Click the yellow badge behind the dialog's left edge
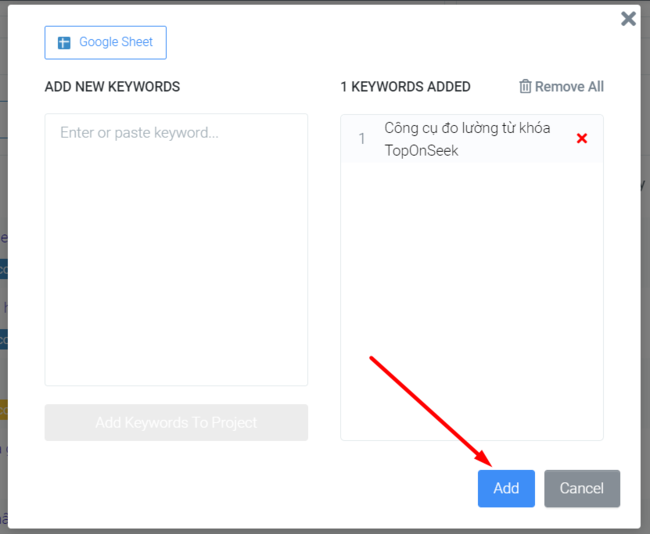650x534 pixels. [x=3, y=410]
